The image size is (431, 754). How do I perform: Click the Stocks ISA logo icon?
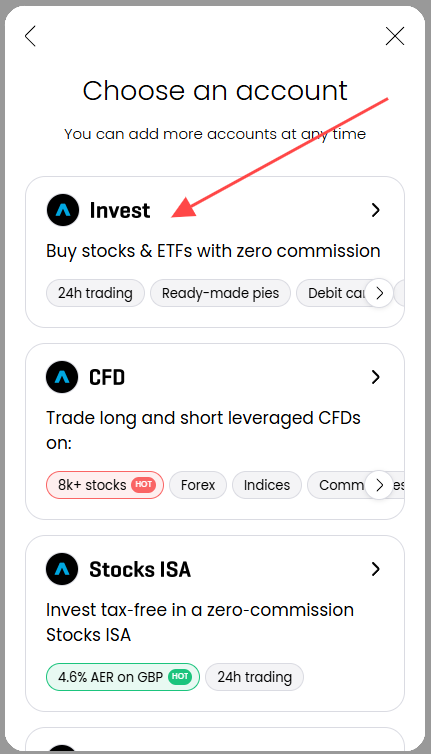click(x=62, y=569)
